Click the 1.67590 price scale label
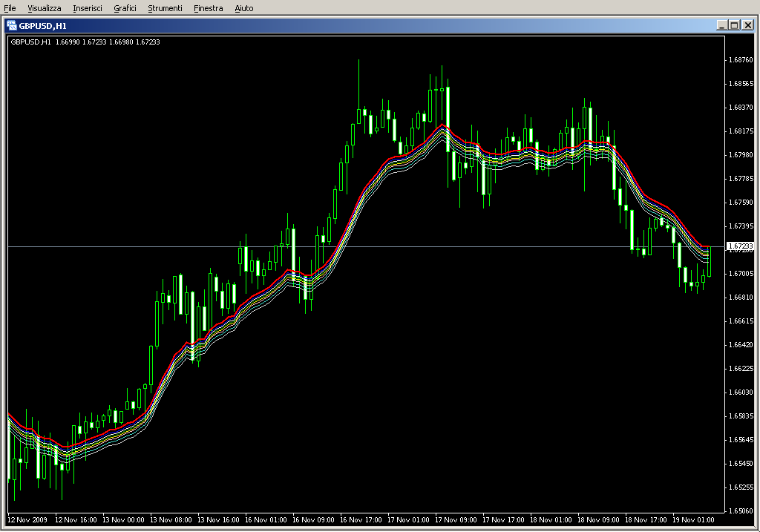Image resolution: width=760 pixels, height=532 pixels. click(741, 203)
